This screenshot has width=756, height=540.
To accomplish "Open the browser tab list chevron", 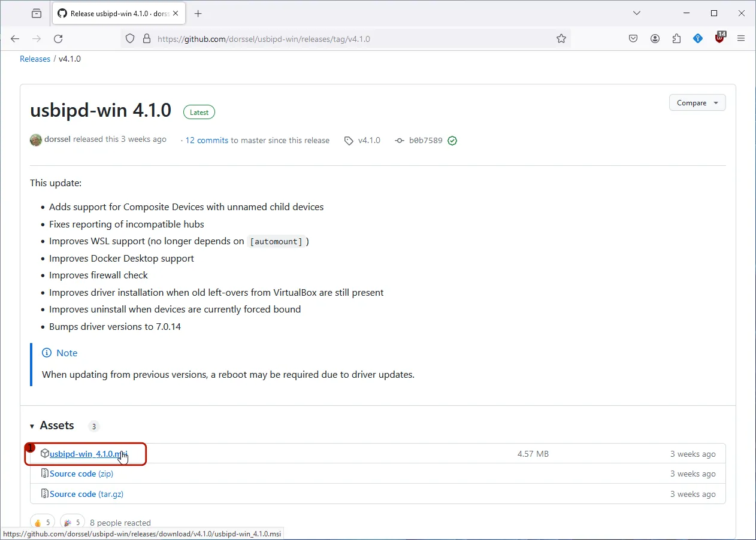I will pos(636,13).
